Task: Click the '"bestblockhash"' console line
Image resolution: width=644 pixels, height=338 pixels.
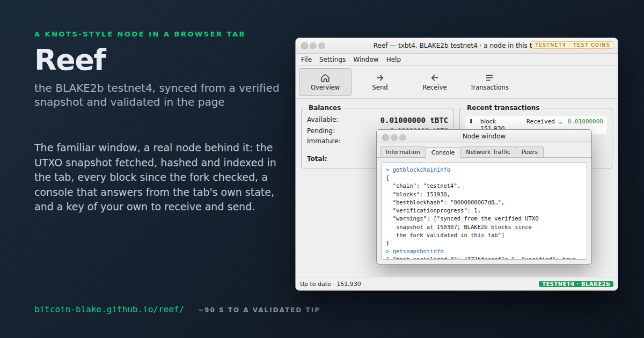Action: [x=449, y=202]
